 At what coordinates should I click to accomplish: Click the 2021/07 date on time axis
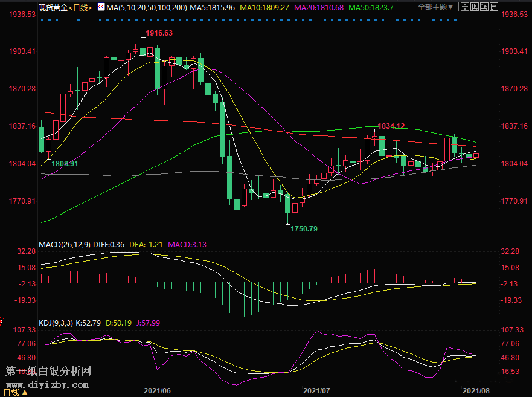click(x=318, y=391)
